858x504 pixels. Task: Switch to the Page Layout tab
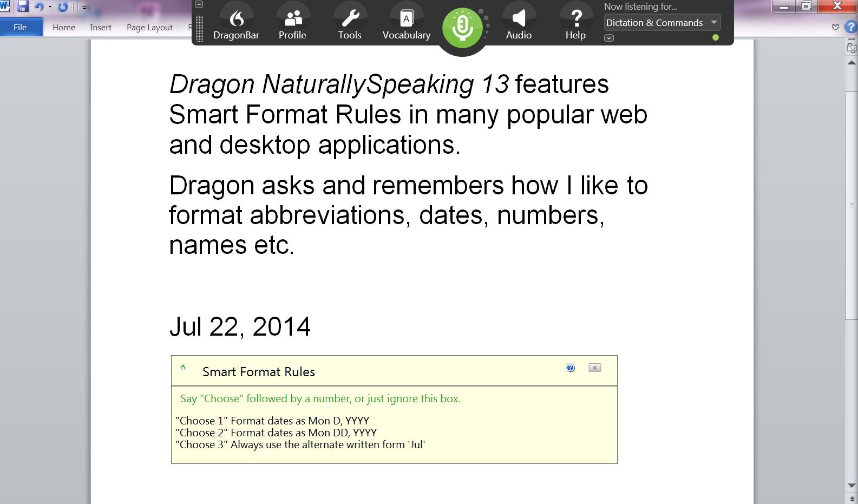click(149, 27)
